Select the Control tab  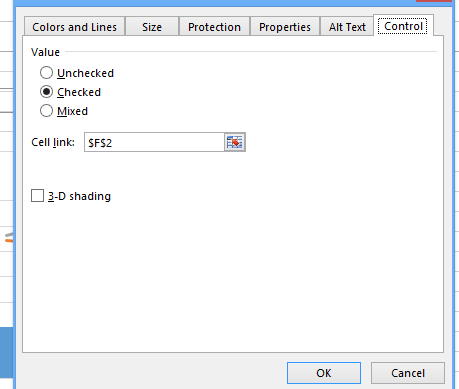click(403, 26)
